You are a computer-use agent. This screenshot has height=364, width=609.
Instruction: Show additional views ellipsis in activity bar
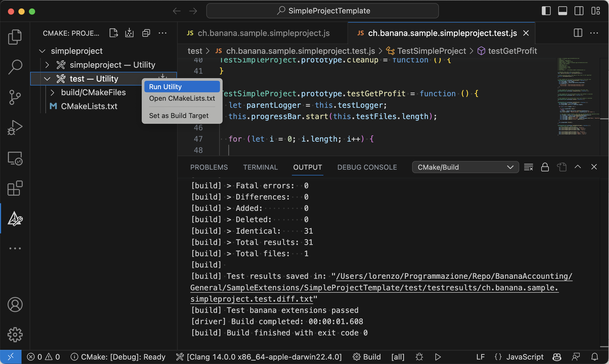(15, 248)
